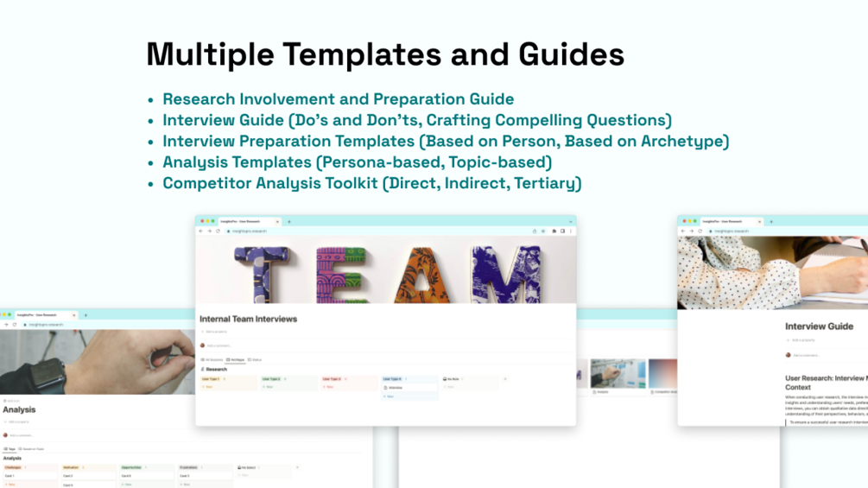The height and width of the screenshot is (488, 868).
Task: Click Add icon above Analysis title
Action: (x=11, y=401)
